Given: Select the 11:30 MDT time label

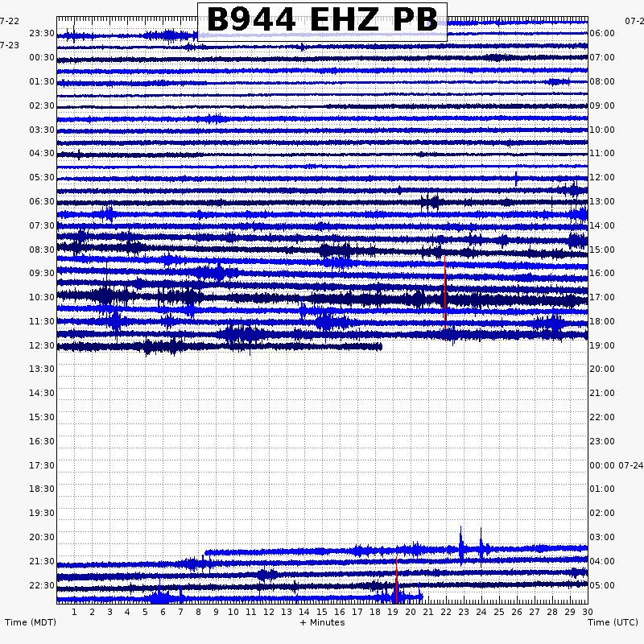Looking at the screenshot, I should pyautogui.click(x=42, y=321).
